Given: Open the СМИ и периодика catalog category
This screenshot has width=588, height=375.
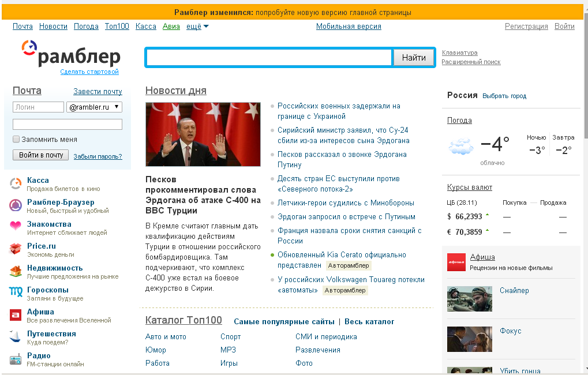Looking at the screenshot, I should click(326, 337).
